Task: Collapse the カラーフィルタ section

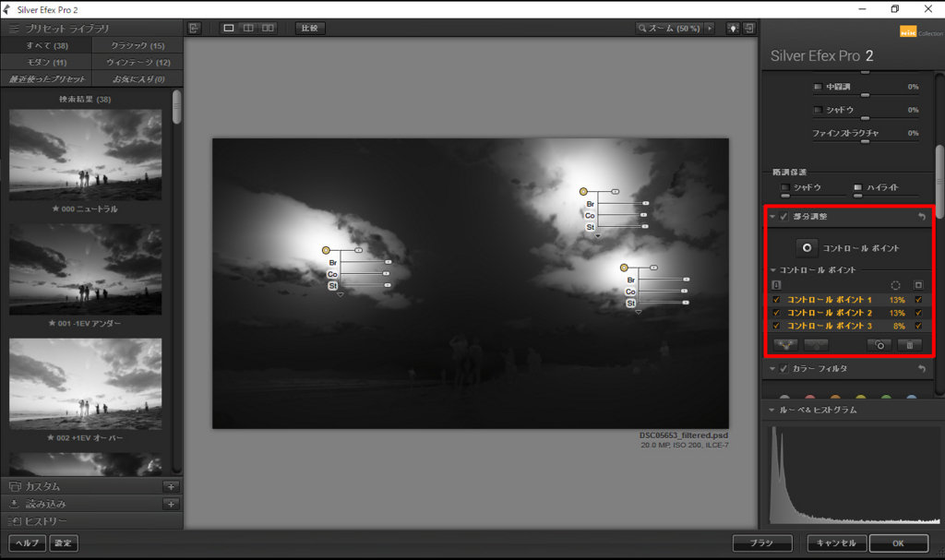Action: pos(772,368)
